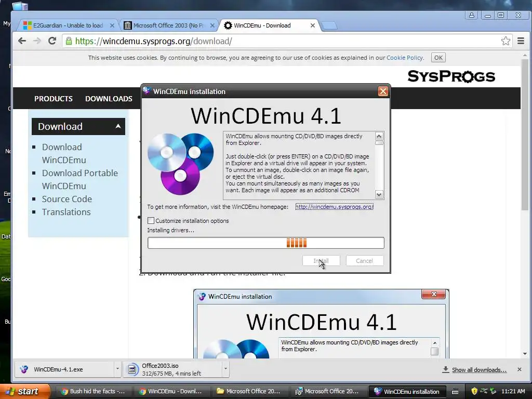Open Download Portable WinCDEmu link

click(x=79, y=179)
